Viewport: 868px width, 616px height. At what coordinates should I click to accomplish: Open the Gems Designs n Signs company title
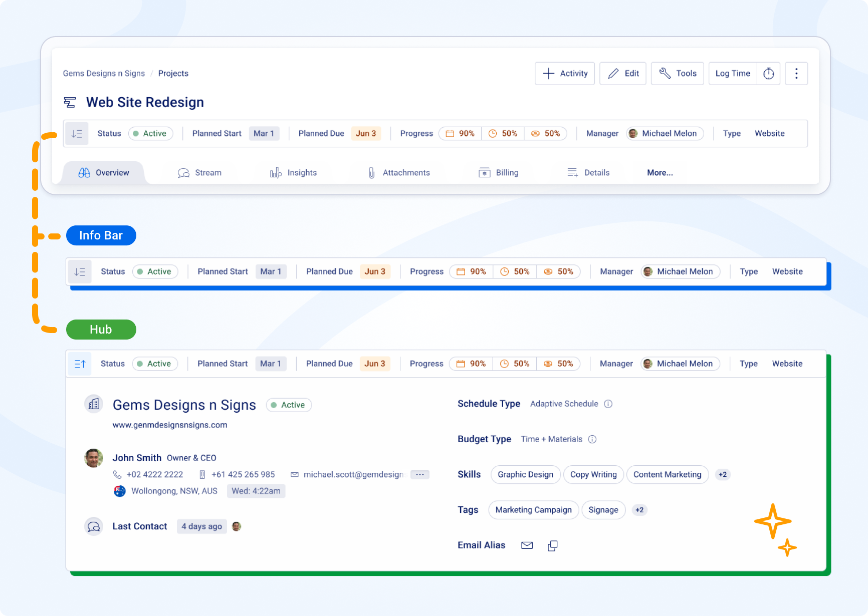point(184,405)
